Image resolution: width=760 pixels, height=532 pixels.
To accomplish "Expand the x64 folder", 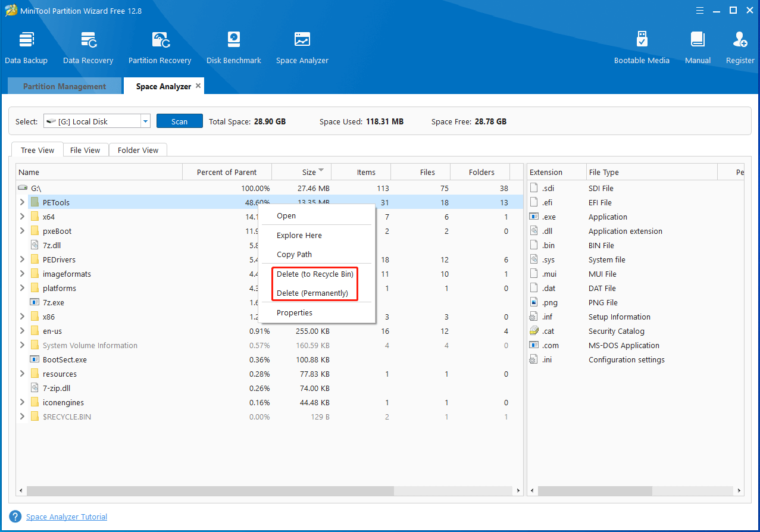I will 22,217.
